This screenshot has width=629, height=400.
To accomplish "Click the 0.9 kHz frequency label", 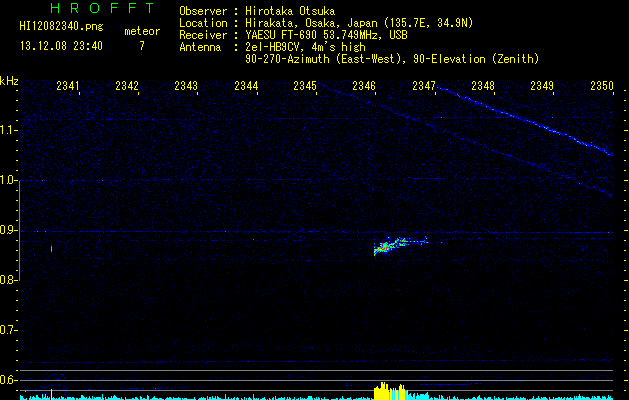I will [x=8, y=230].
